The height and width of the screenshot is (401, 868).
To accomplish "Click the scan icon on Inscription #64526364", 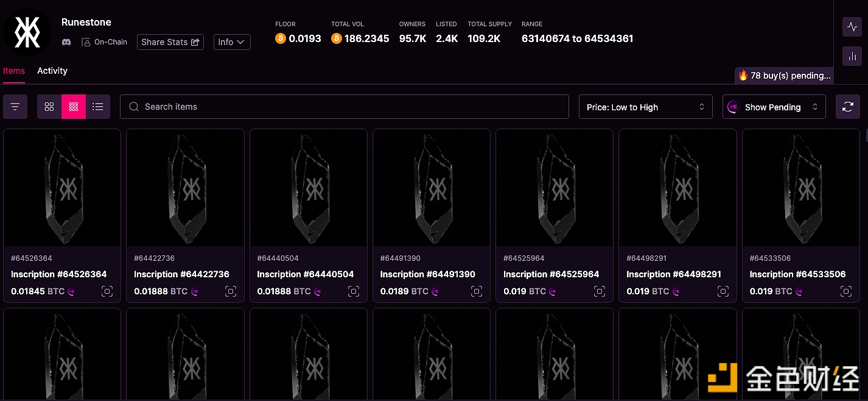I will tap(107, 291).
